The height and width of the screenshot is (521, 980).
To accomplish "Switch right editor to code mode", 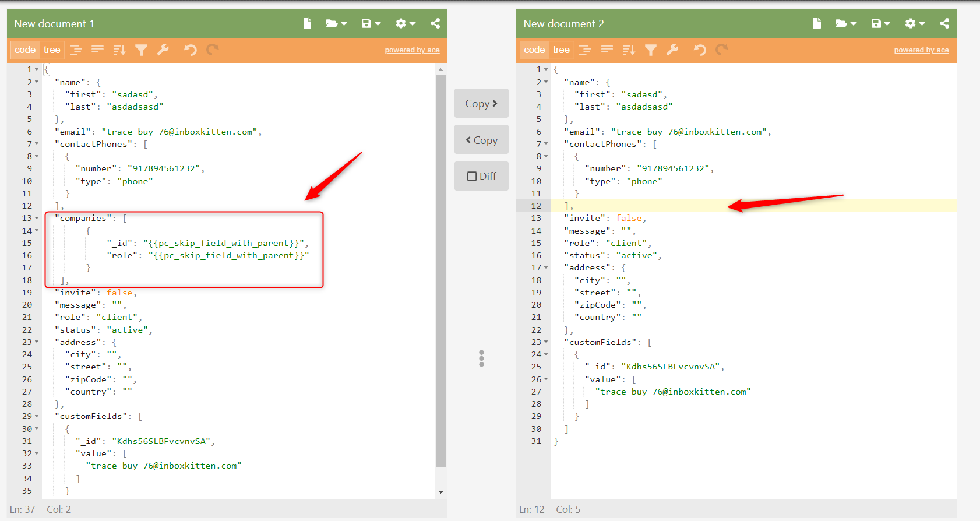I will point(534,50).
